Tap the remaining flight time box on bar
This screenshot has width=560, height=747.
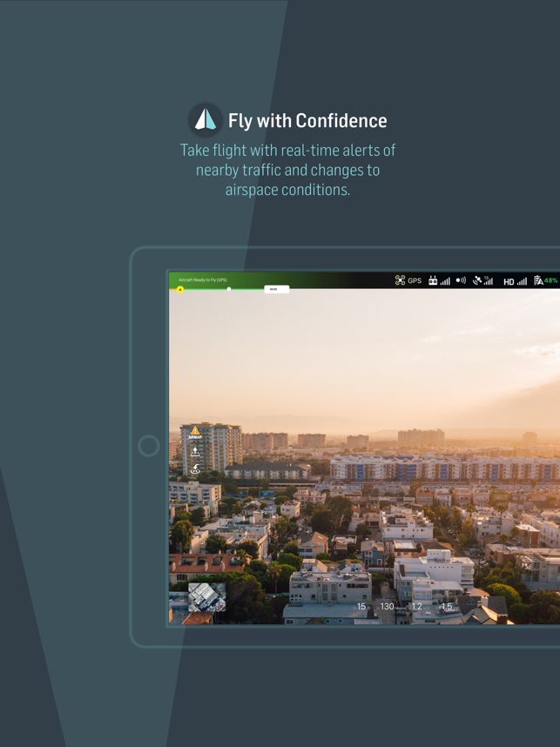276,289
